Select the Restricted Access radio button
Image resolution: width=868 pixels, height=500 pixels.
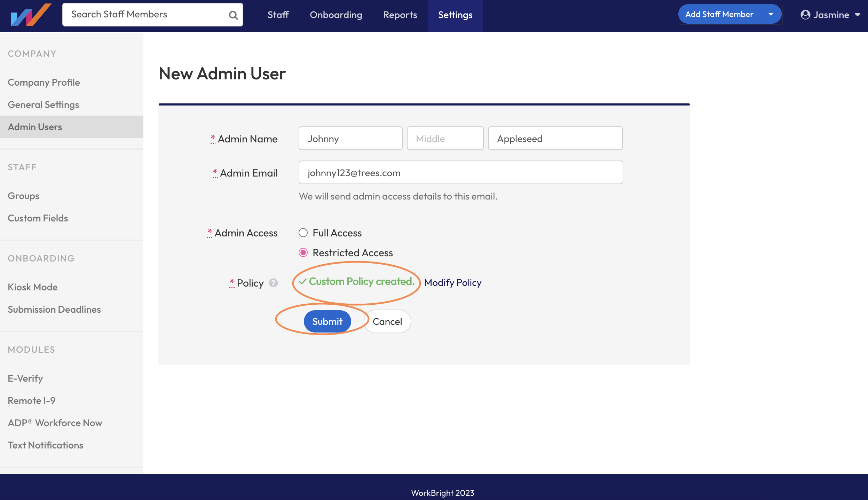(x=303, y=252)
